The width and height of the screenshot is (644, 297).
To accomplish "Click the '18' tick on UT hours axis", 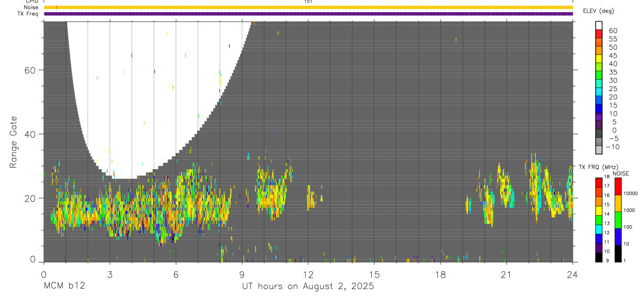I will [440, 274].
